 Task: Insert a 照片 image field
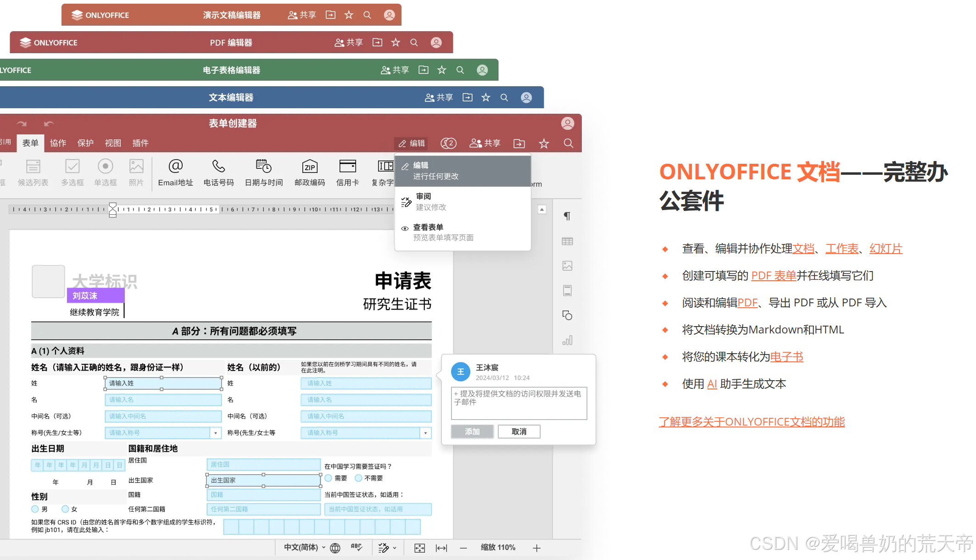click(136, 172)
